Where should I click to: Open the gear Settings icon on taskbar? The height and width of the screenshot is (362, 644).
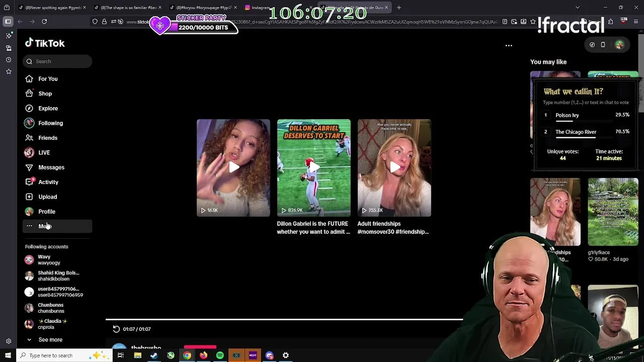point(286,355)
